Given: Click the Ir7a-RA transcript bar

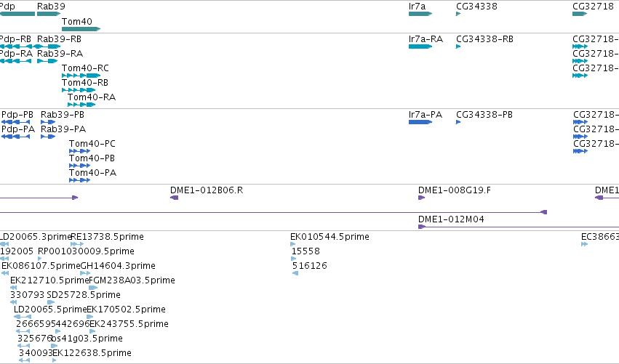Looking at the screenshot, I should click(x=420, y=46).
